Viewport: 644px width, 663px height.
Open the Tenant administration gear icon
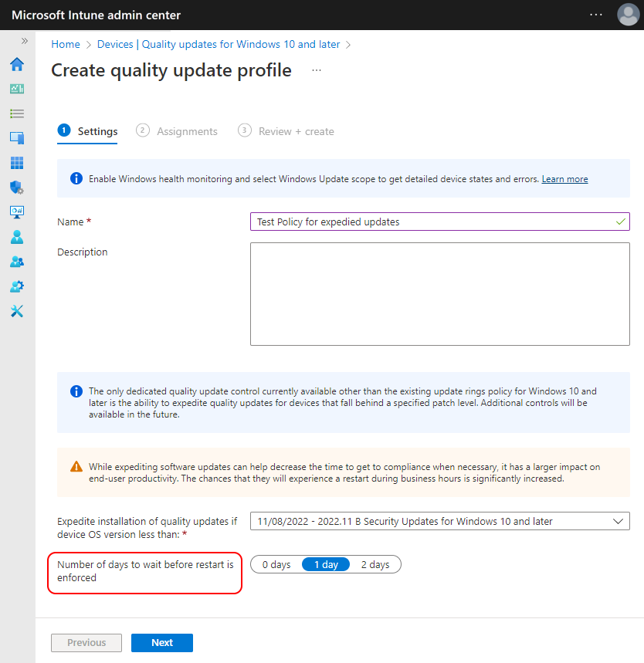(17, 286)
